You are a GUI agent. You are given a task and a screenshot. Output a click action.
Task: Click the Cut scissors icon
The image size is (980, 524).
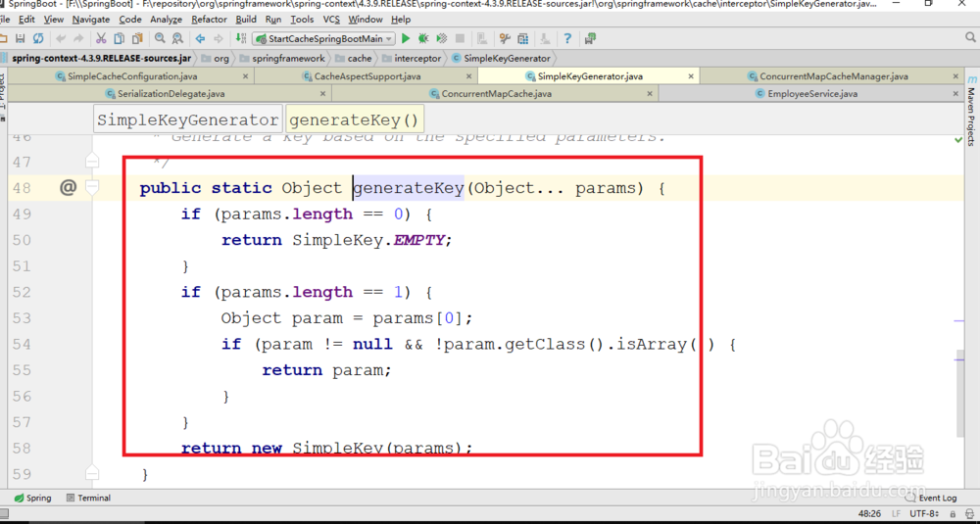coord(101,39)
